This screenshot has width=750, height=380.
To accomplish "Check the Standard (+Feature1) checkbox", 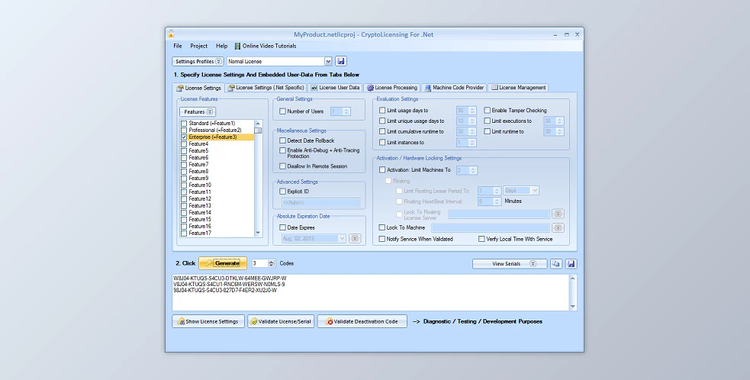I will (184, 123).
